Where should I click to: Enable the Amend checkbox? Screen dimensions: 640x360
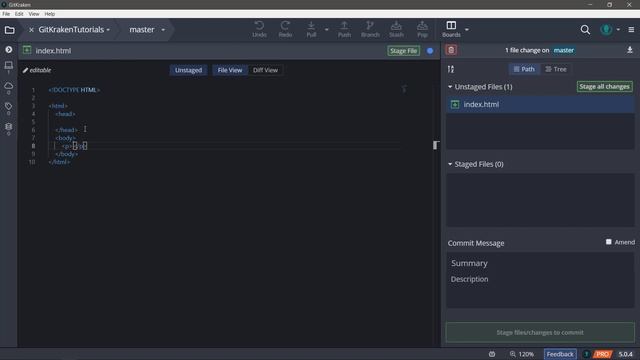point(609,242)
